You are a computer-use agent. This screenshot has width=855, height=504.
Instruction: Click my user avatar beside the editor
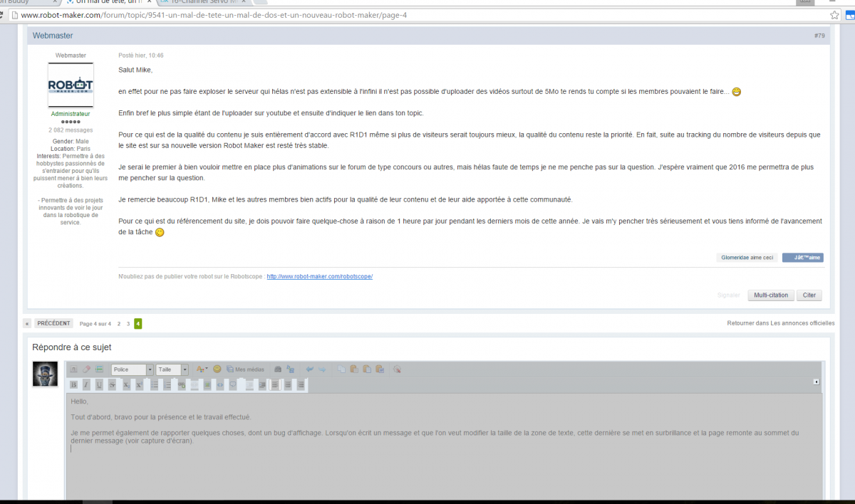pyautogui.click(x=45, y=374)
